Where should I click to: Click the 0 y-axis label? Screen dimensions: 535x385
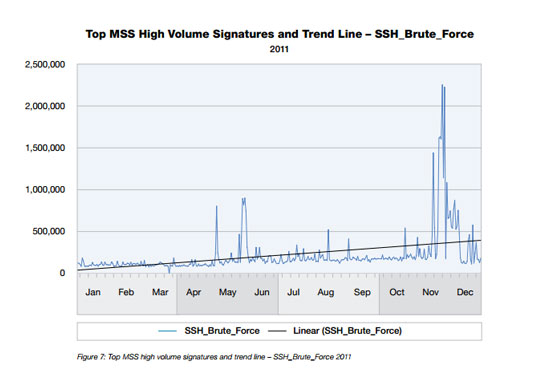pos(62,273)
